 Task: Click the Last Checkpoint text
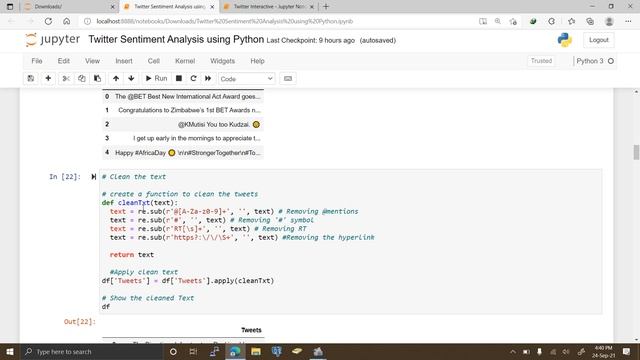coord(311,40)
